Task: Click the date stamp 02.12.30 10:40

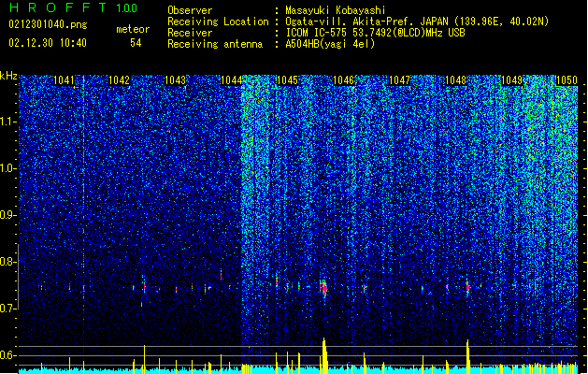Action: [x=48, y=43]
